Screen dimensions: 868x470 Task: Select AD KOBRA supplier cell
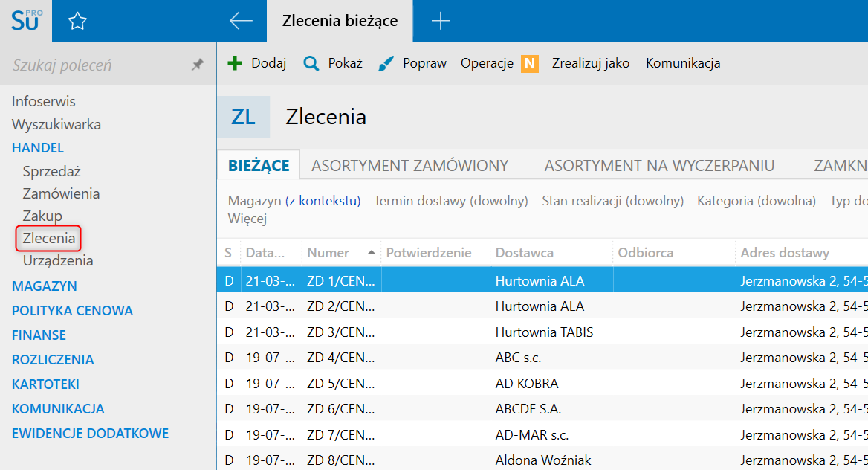click(x=527, y=383)
